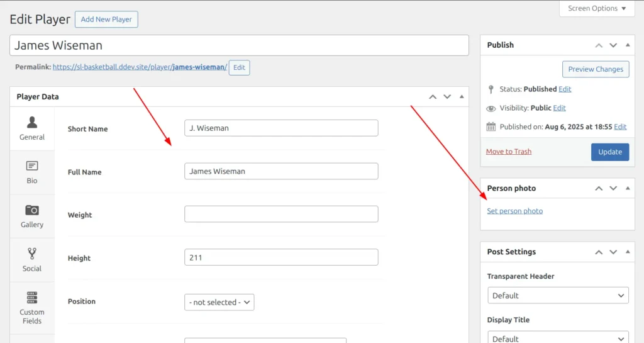Screen dimensions: 644x343
Task: Click the Display Title label
Action: click(x=508, y=320)
